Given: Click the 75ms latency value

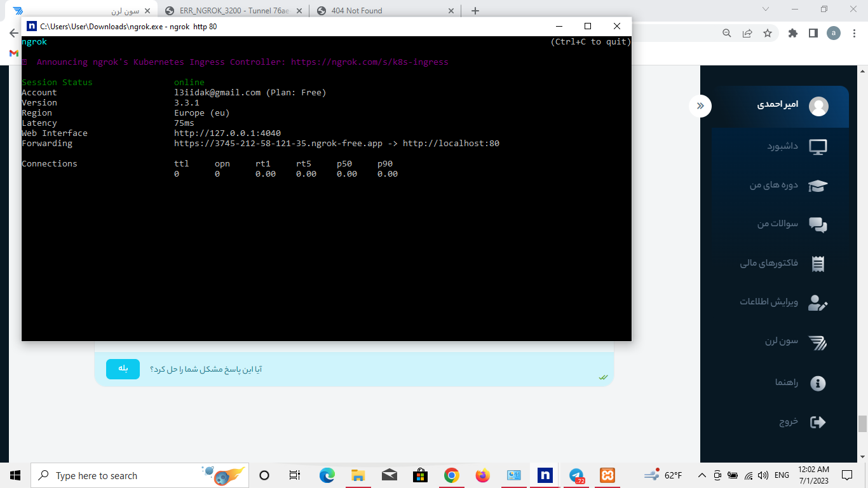Looking at the screenshot, I should pos(184,123).
